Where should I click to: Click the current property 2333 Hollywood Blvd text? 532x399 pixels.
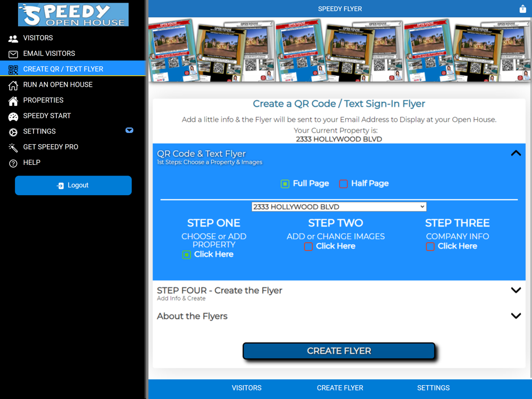tap(339, 139)
